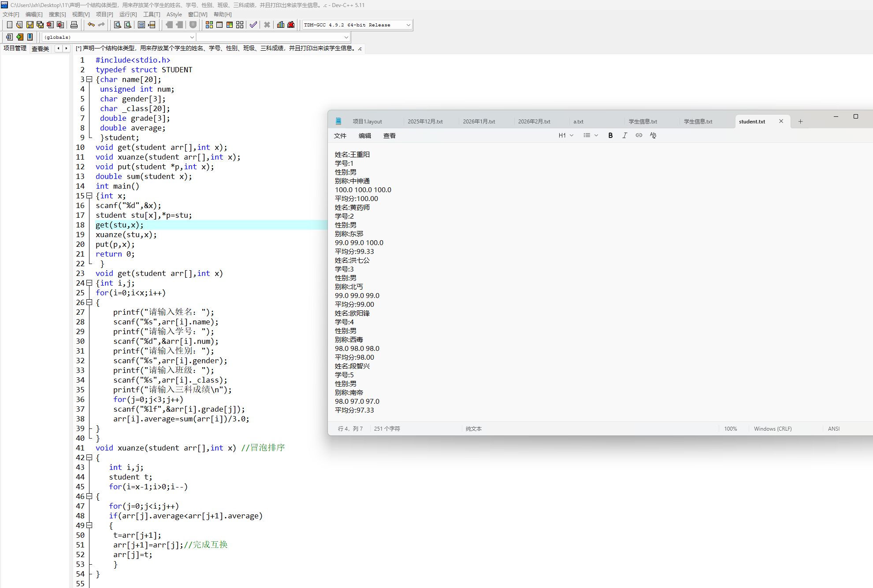
Task: Toggle the fold box at line 3
Action: [x=89, y=79]
